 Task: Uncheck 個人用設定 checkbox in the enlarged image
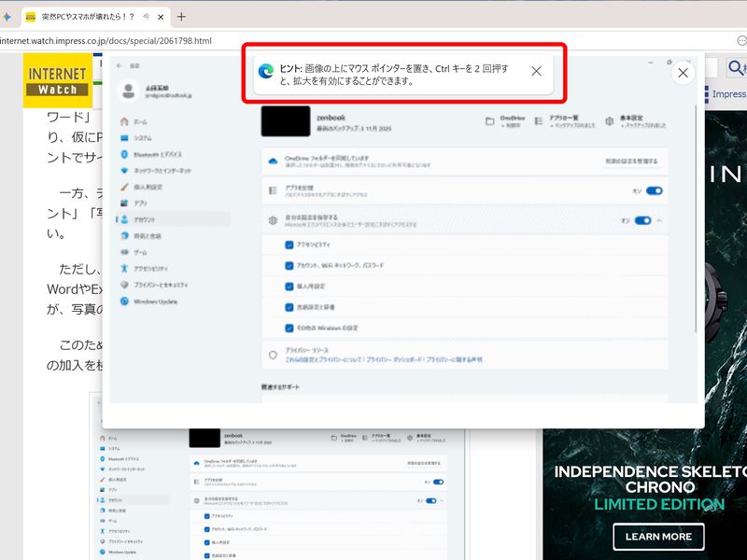pos(289,287)
